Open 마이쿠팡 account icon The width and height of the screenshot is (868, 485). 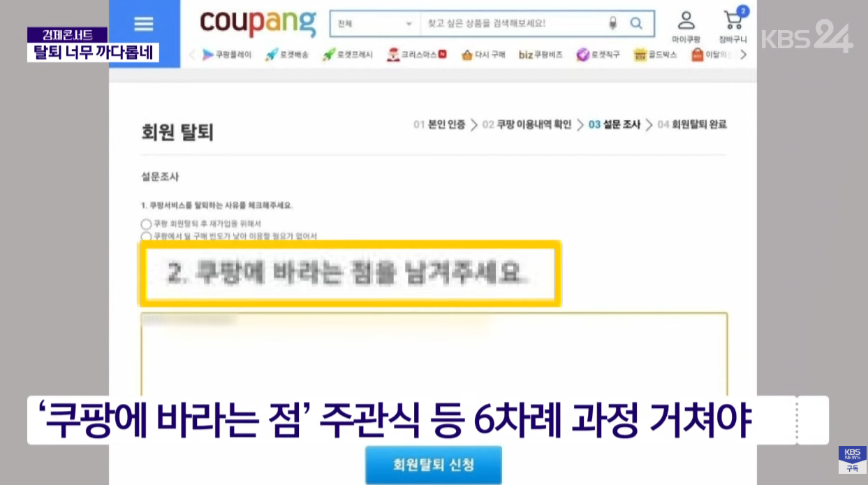(x=686, y=26)
